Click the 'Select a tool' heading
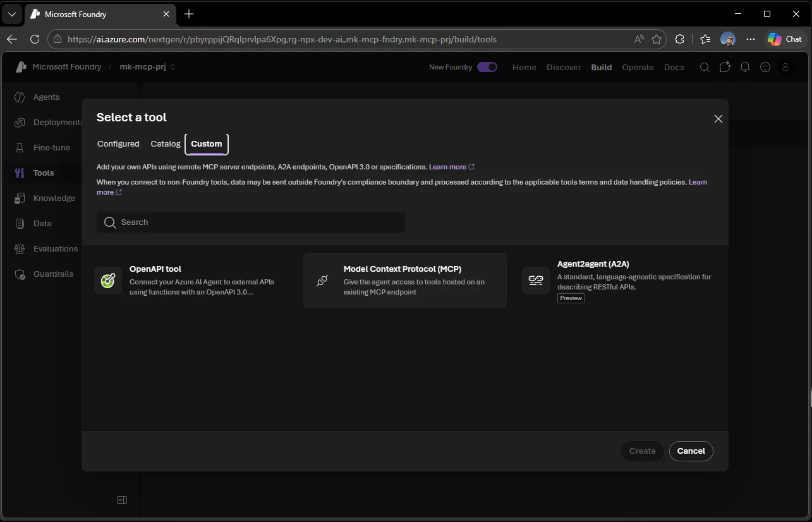This screenshot has height=522, width=812. tap(131, 118)
